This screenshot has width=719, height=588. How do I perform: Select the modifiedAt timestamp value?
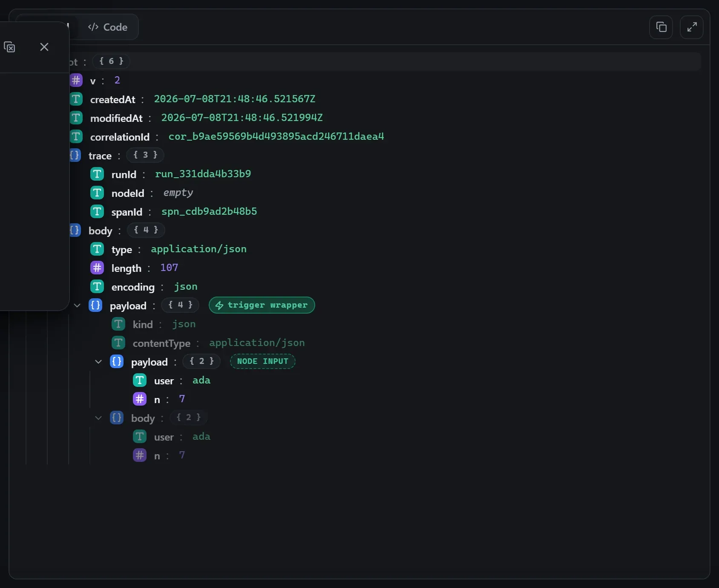[x=242, y=118]
